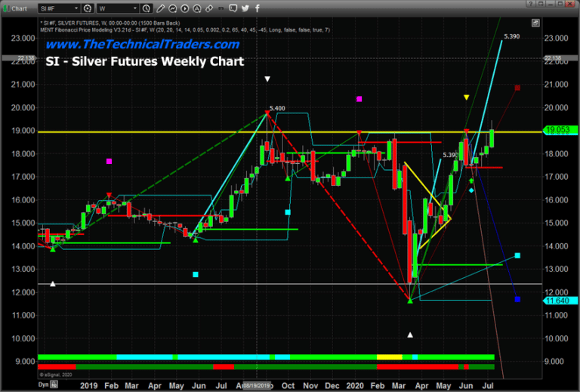Click the SI #F Silver Futures study header text
The height and width of the screenshot is (392, 580).
[110, 23]
